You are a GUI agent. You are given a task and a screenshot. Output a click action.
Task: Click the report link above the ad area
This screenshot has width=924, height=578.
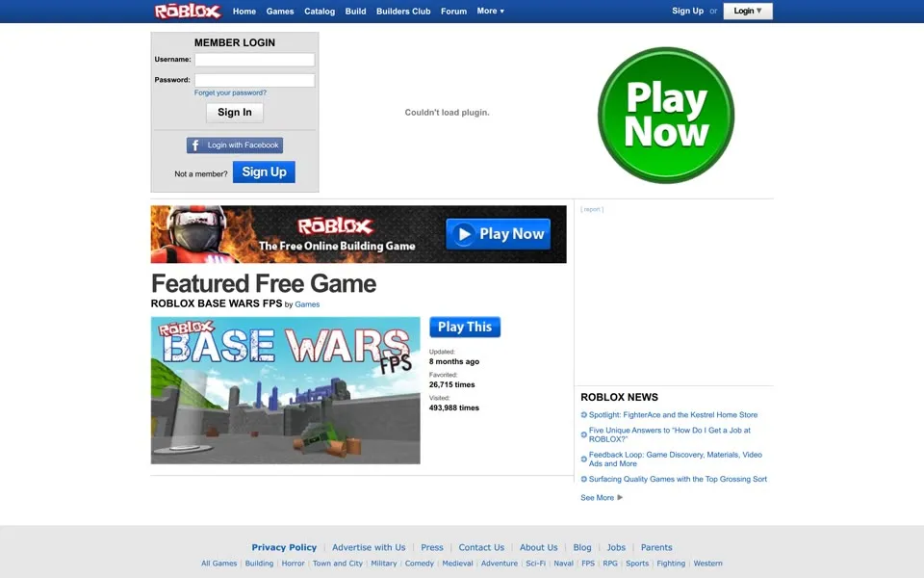coord(592,209)
